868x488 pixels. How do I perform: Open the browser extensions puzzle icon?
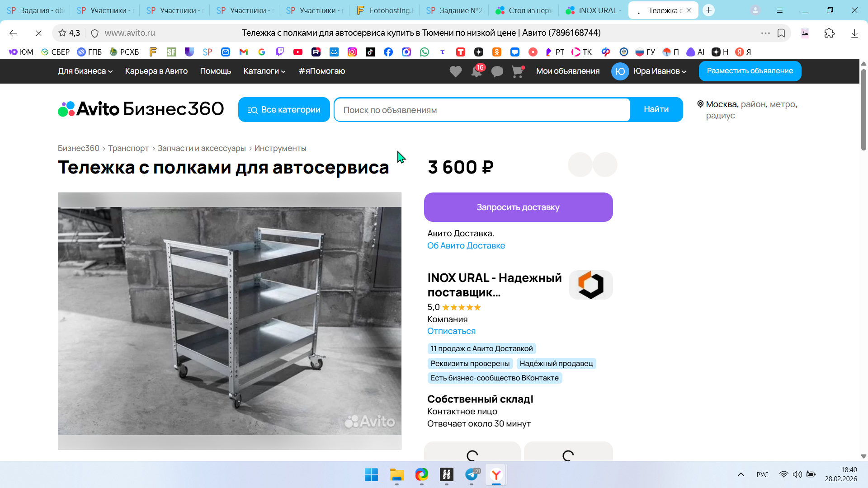[x=829, y=33]
